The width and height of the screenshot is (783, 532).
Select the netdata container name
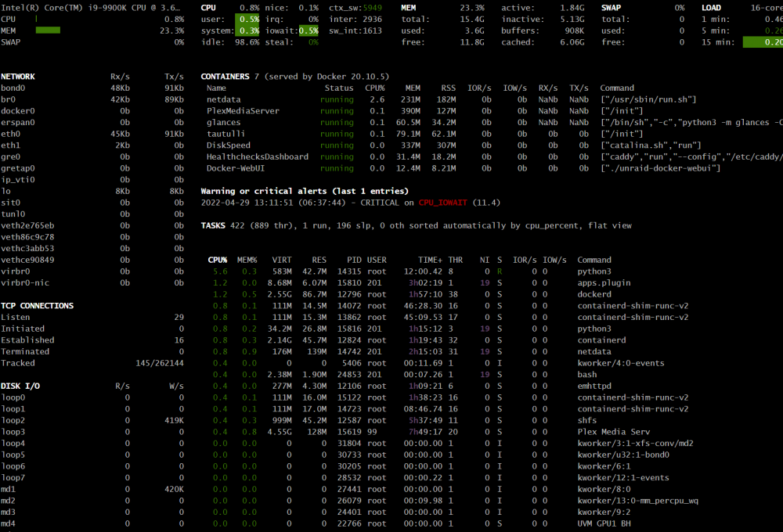click(x=223, y=99)
